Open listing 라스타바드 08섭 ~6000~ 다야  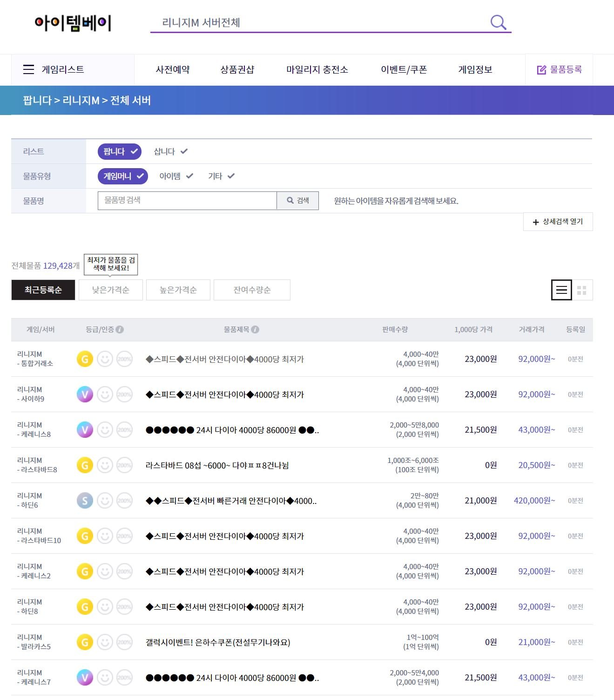[217, 465]
